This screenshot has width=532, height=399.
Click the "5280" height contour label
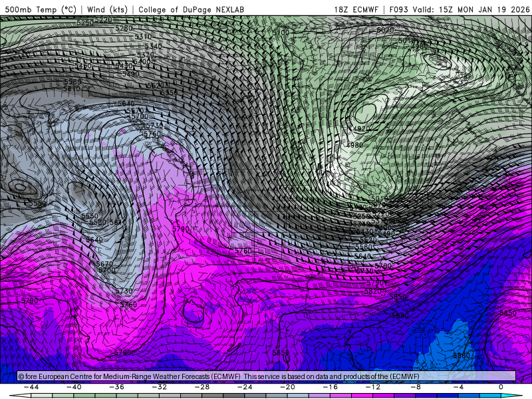pos(124,28)
